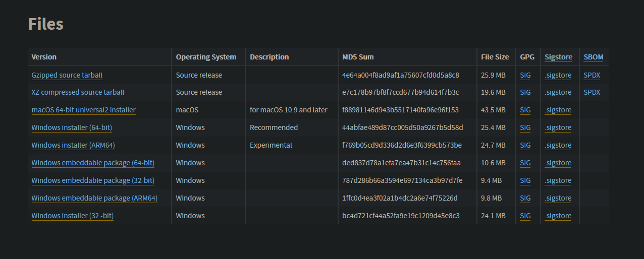The width and height of the screenshot is (644, 259).
Task: Select MD5 sum f88981146d943b5517140fa96e96f153
Action: click(x=401, y=110)
